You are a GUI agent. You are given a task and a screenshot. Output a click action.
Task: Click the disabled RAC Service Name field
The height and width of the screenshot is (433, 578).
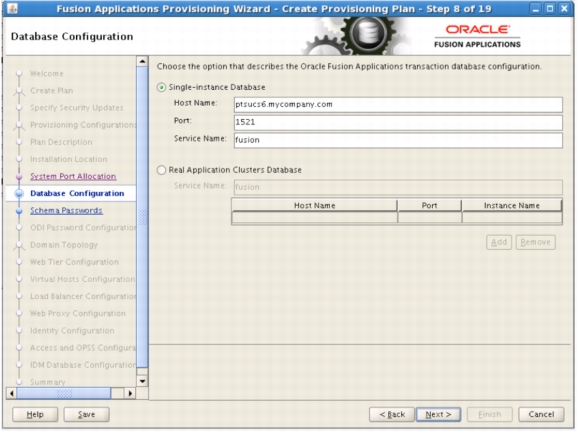pyautogui.click(x=398, y=187)
